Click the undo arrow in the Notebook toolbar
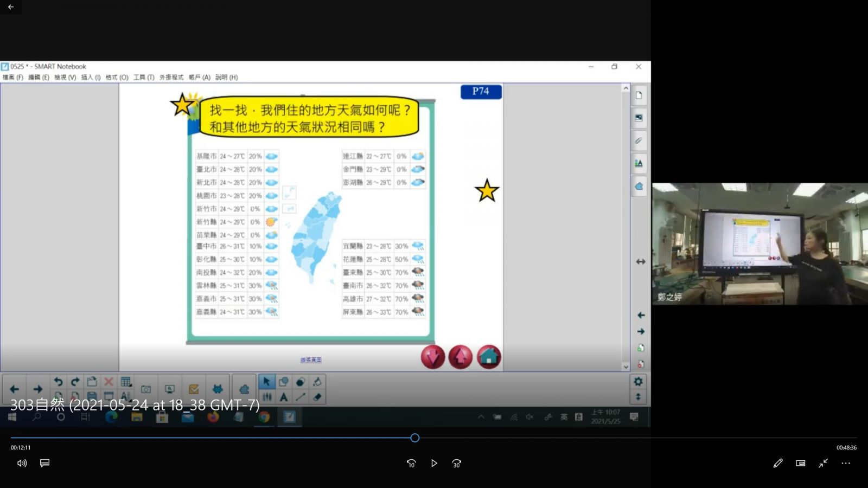 click(x=58, y=382)
